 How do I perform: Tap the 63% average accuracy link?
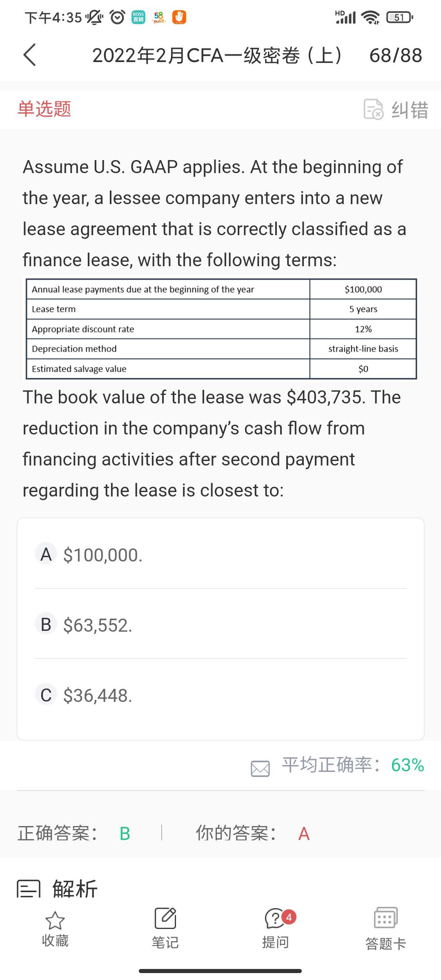pyautogui.click(x=407, y=765)
